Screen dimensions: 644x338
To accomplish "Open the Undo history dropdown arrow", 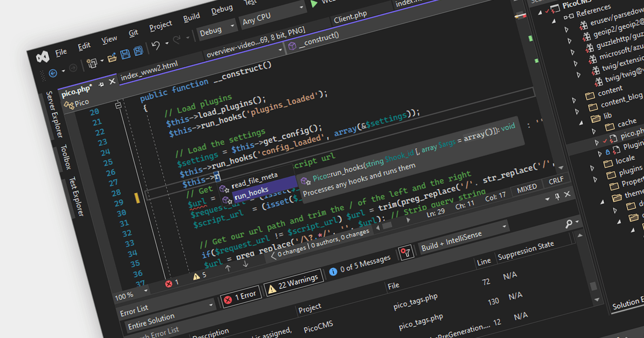I will pyautogui.click(x=166, y=43).
